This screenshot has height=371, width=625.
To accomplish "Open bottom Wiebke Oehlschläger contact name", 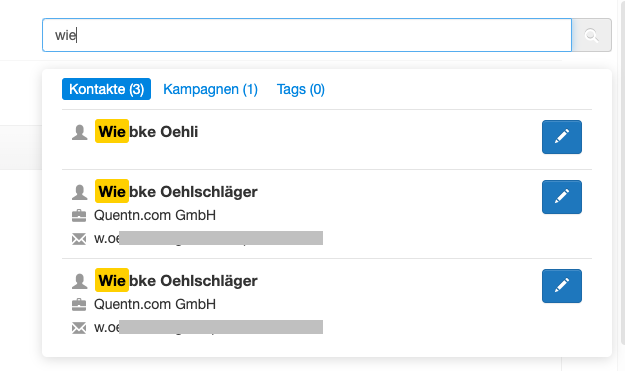I will point(176,281).
